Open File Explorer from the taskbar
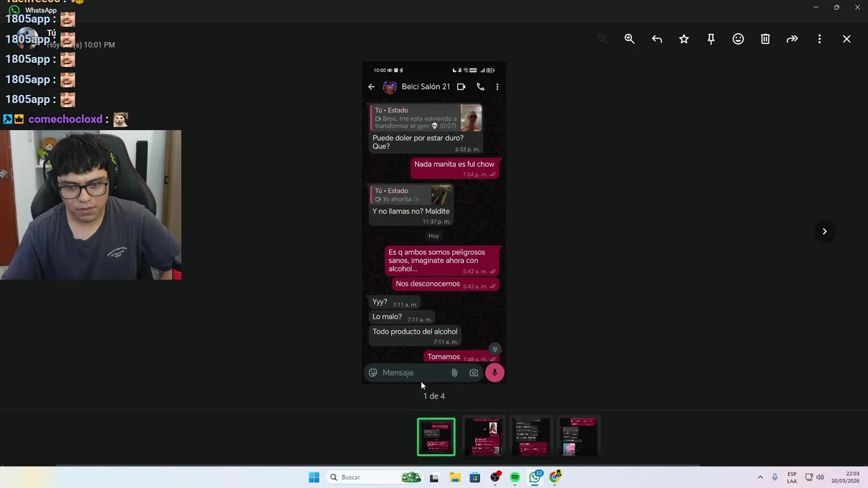 pyautogui.click(x=454, y=477)
